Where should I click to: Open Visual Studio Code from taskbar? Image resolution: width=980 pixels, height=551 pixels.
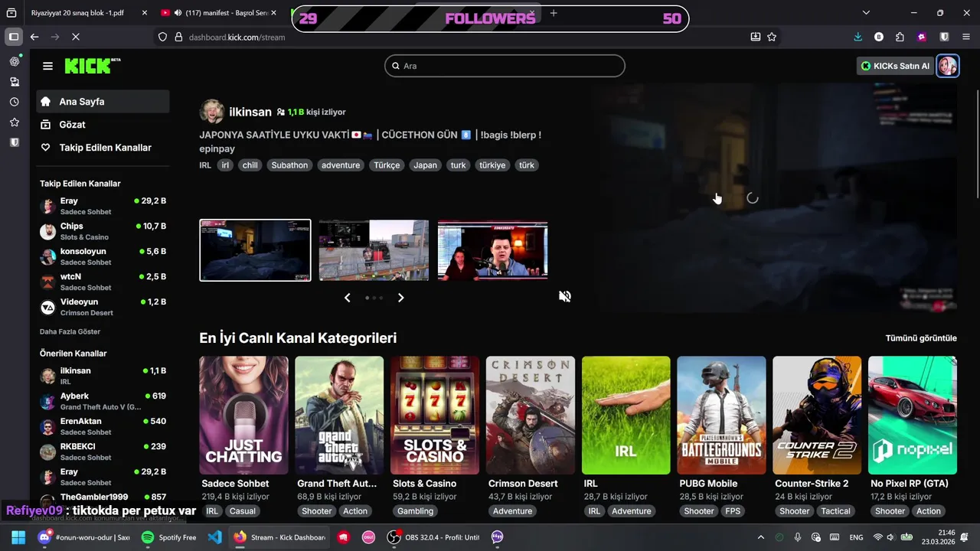(x=215, y=537)
